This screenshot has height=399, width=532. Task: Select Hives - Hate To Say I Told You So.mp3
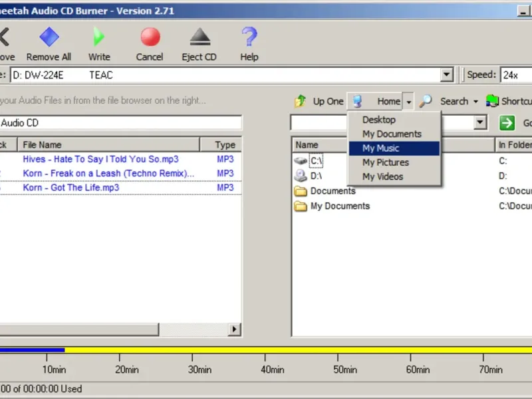tap(100, 159)
